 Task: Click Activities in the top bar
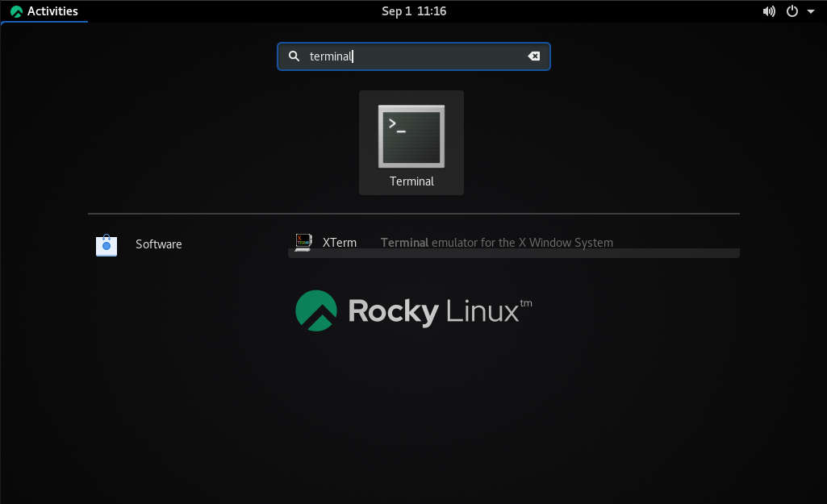(x=44, y=11)
